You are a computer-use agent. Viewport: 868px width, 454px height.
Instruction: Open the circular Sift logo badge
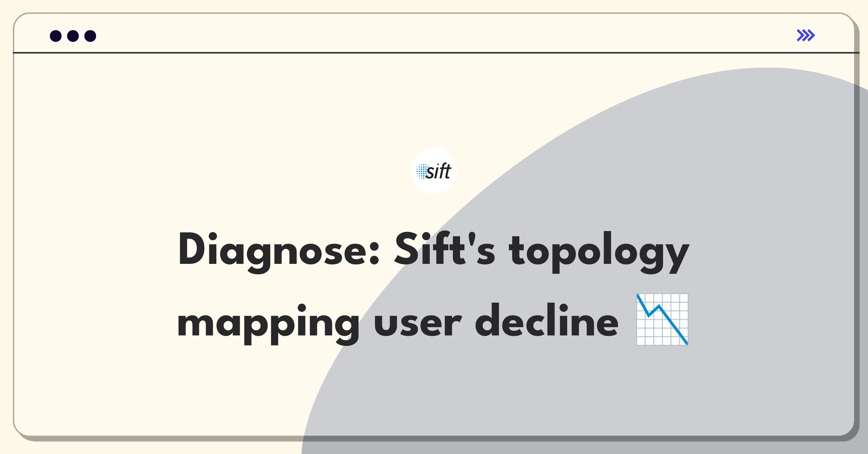pos(434,171)
